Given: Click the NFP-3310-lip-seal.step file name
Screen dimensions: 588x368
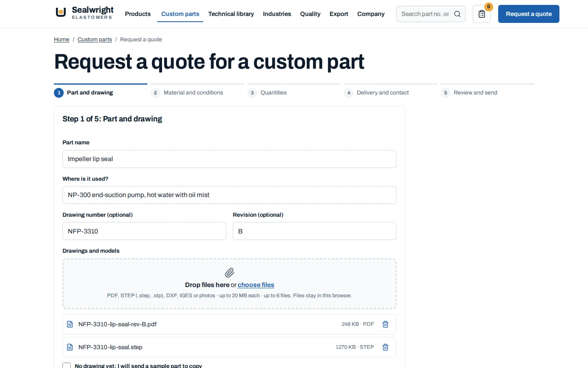Looking at the screenshot, I should coord(110,347).
